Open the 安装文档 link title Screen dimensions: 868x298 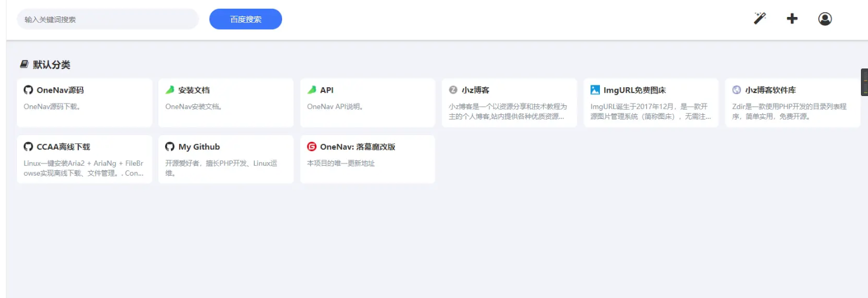[194, 90]
